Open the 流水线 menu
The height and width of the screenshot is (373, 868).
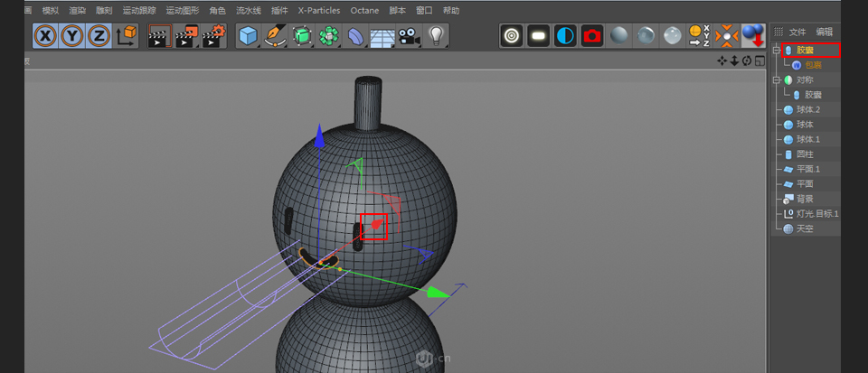pyautogui.click(x=249, y=11)
